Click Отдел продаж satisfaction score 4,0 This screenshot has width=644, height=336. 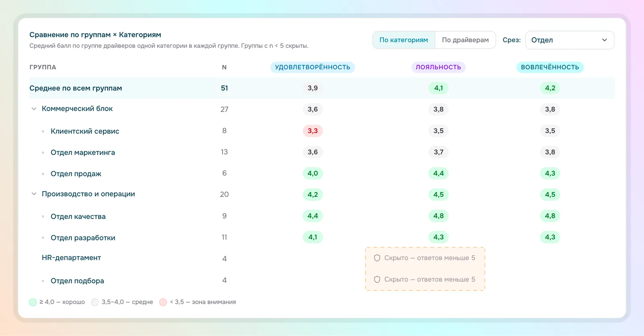(x=313, y=173)
